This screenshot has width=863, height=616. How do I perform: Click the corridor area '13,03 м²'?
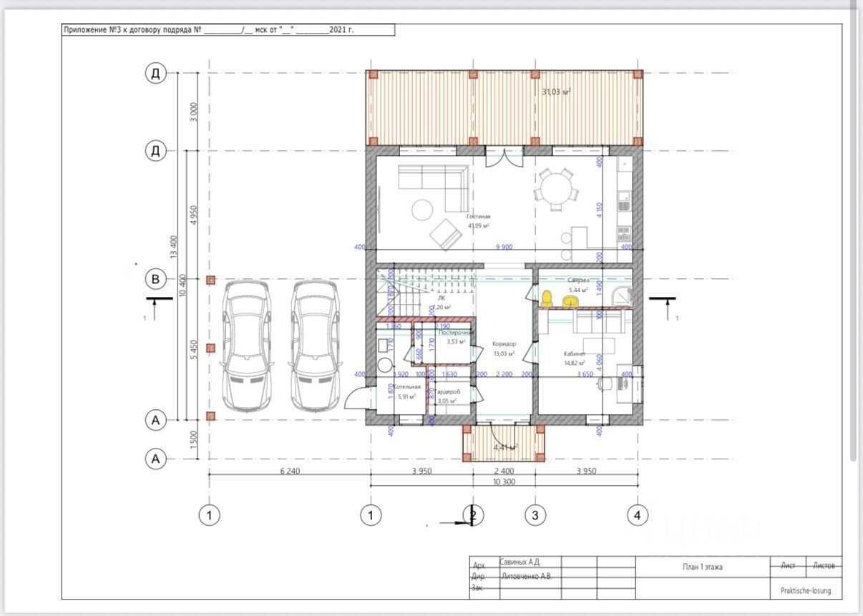(504, 353)
